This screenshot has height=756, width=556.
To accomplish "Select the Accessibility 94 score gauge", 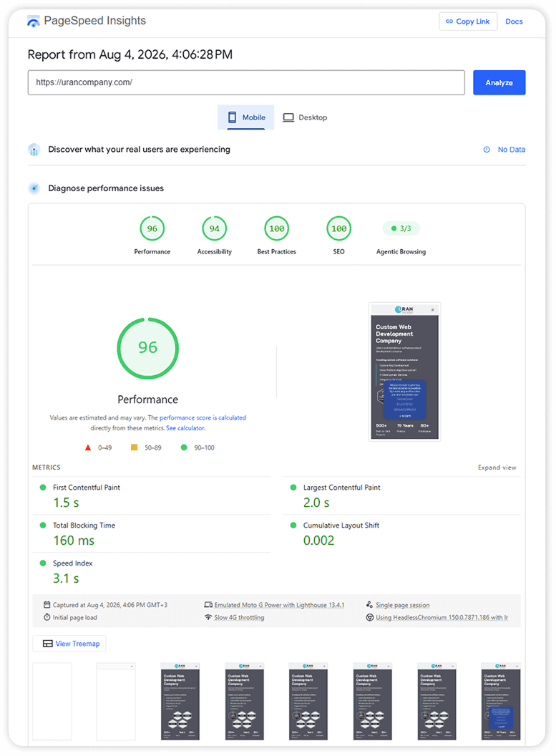I will coord(215,228).
